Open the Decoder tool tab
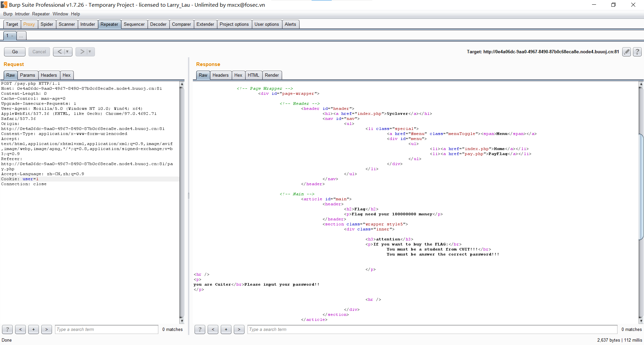 [158, 24]
